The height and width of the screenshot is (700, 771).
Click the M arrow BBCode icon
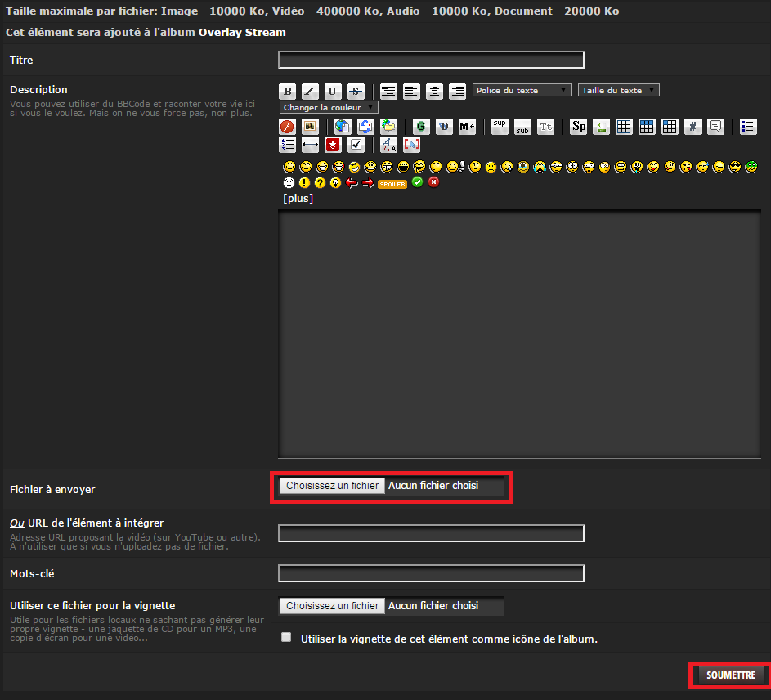coord(467,127)
